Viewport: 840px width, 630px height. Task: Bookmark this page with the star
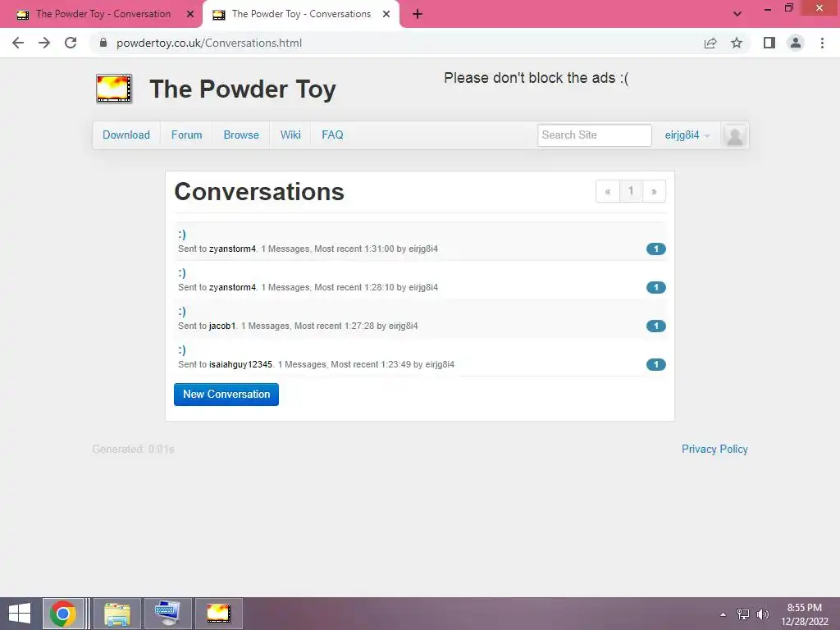click(737, 43)
